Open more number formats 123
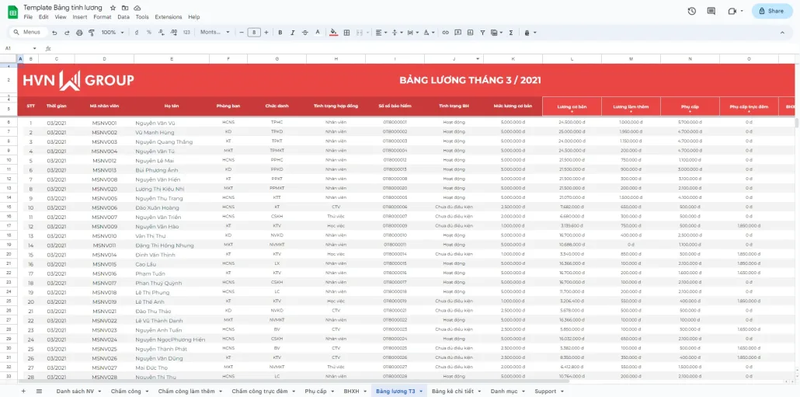 (186, 33)
